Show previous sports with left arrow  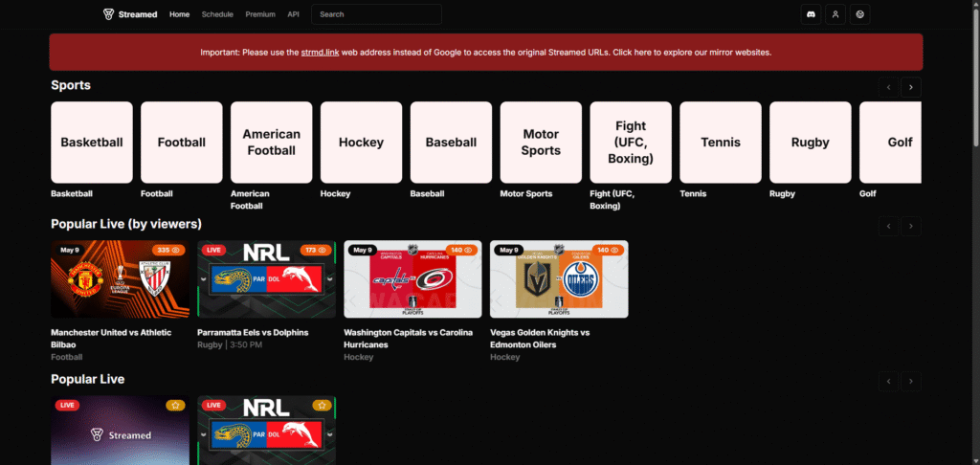pyautogui.click(x=888, y=87)
